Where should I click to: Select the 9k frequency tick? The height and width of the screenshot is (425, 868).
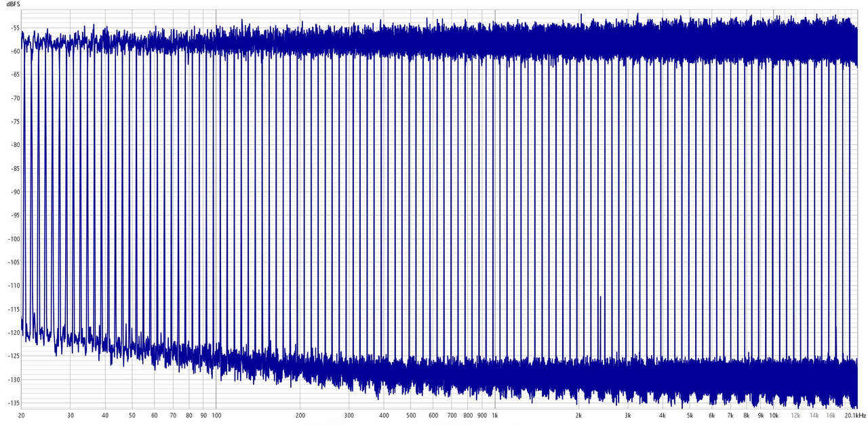click(761, 415)
